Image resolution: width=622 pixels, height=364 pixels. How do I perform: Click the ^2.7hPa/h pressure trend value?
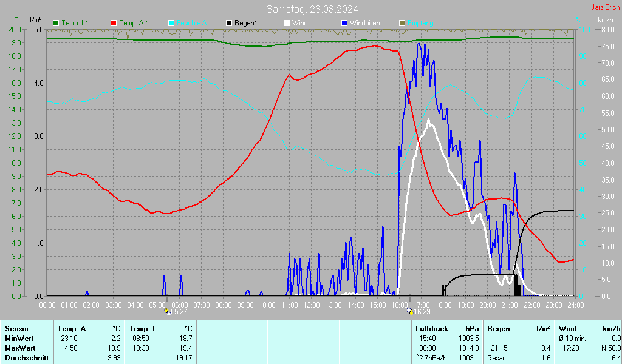click(x=431, y=358)
